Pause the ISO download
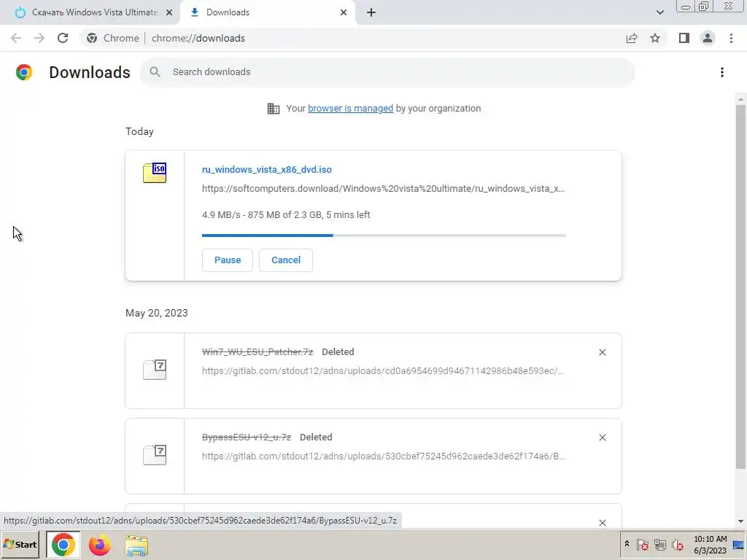 [x=228, y=260]
